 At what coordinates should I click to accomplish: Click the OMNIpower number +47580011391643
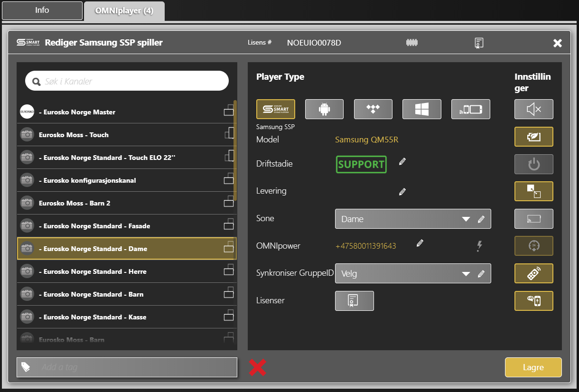(366, 246)
